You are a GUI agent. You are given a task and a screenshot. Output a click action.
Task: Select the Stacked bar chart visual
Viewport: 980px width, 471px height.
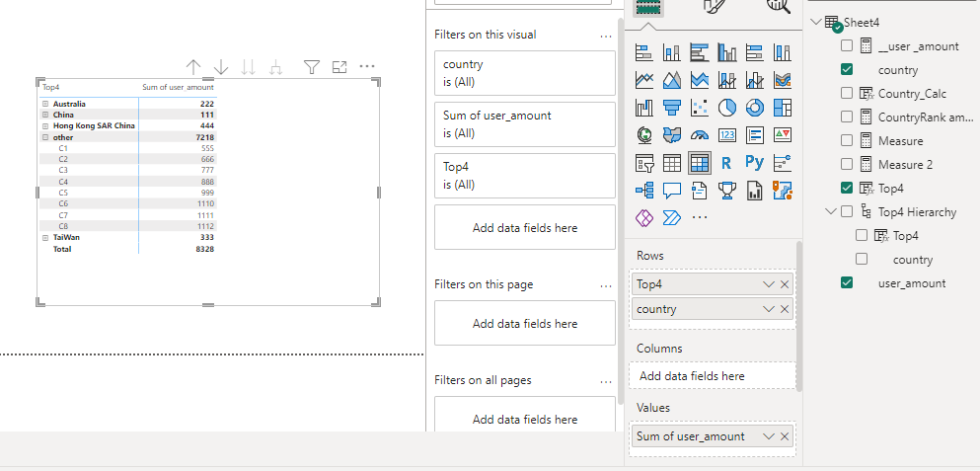644,52
